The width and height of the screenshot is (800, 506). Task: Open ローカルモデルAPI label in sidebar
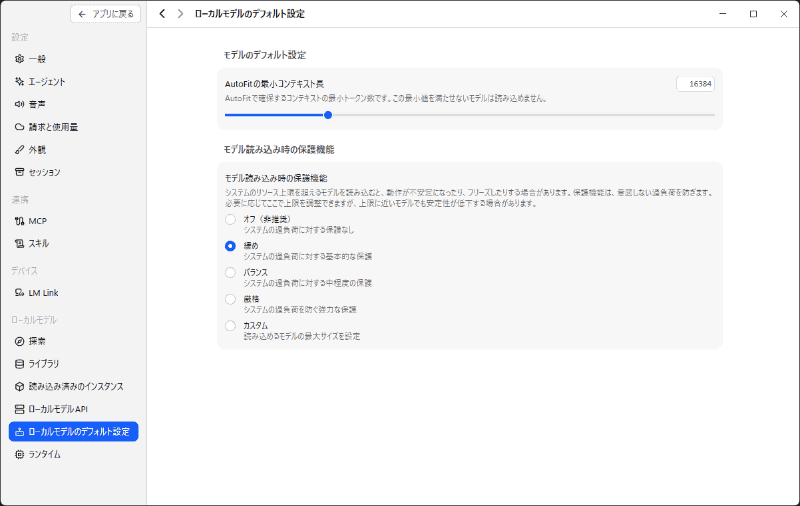tap(58, 409)
